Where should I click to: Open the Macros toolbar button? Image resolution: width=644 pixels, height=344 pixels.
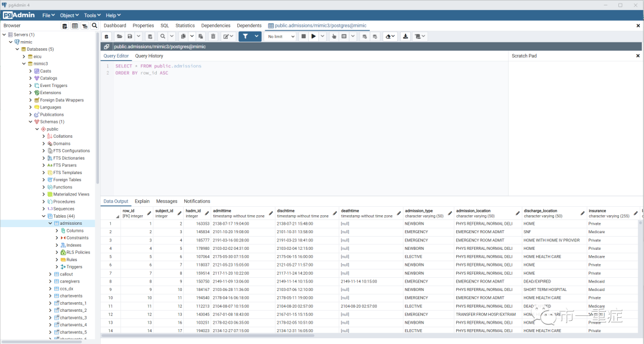click(x=420, y=36)
